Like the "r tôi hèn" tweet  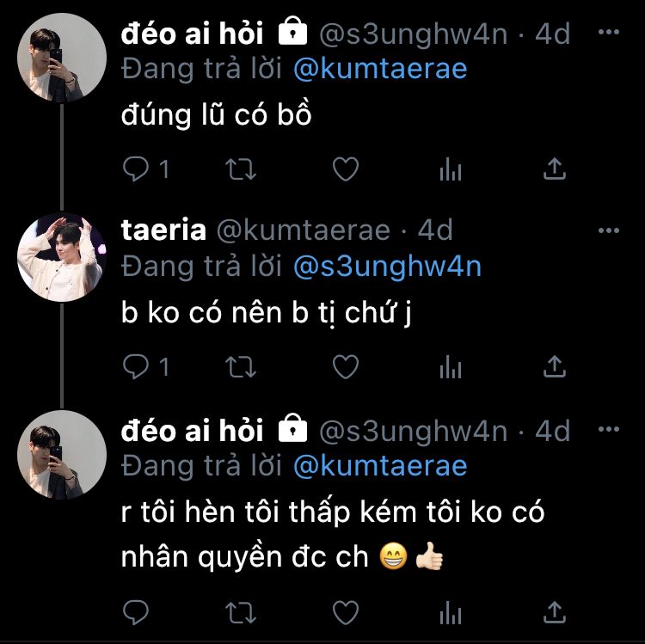pos(345,611)
